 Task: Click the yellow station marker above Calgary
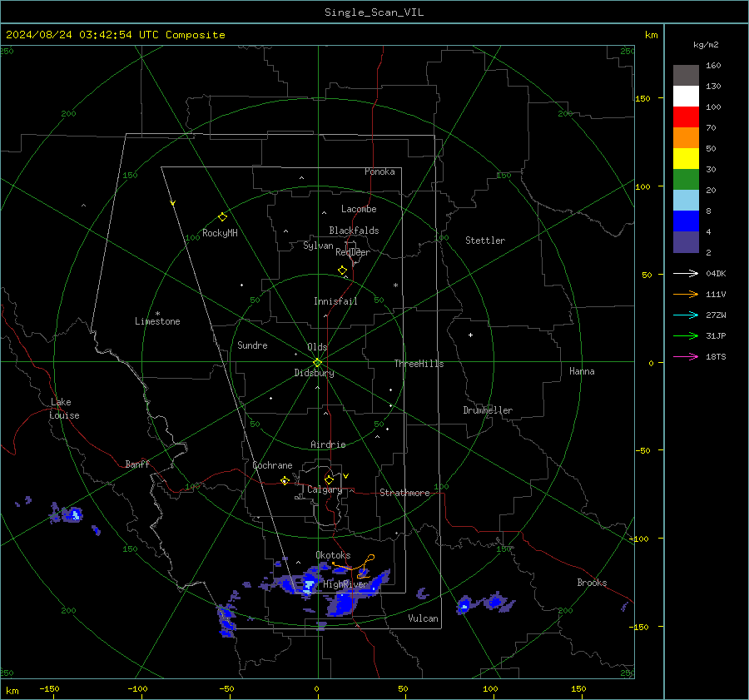pos(329,479)
